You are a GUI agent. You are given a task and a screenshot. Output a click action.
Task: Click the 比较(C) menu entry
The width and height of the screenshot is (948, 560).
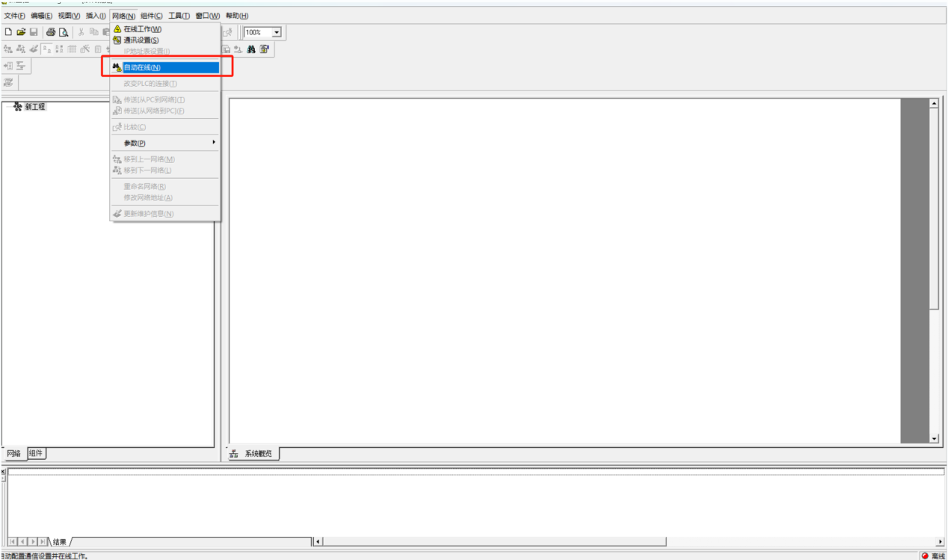click(x=165, y=127)
